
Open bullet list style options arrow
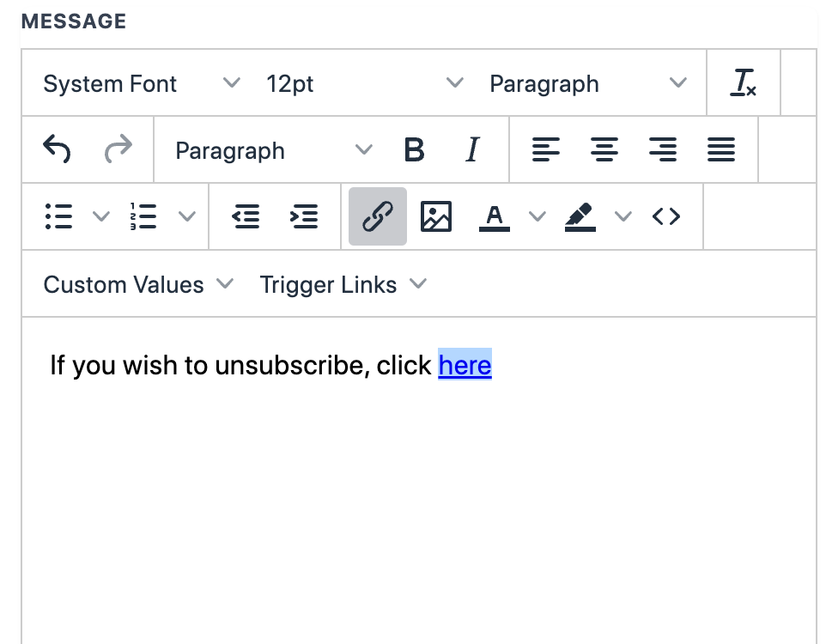pyautogui.click(x=100, y=216)
